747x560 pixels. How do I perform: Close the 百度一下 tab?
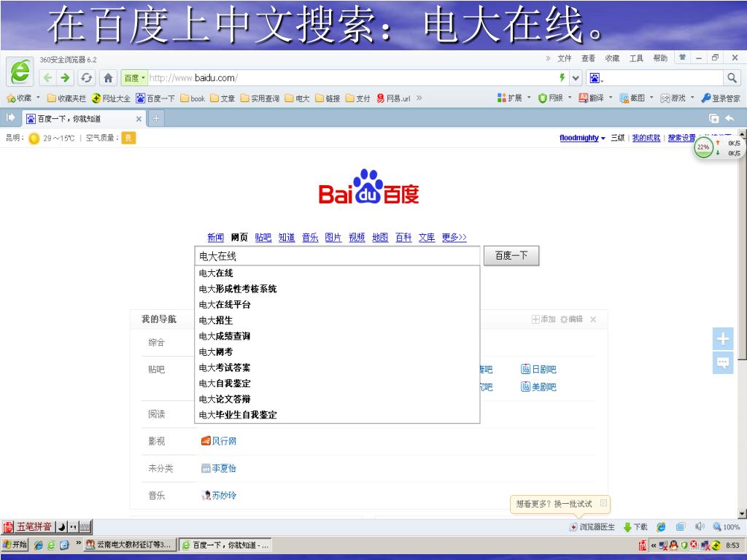pyautogui.click(x=139, y=119)
